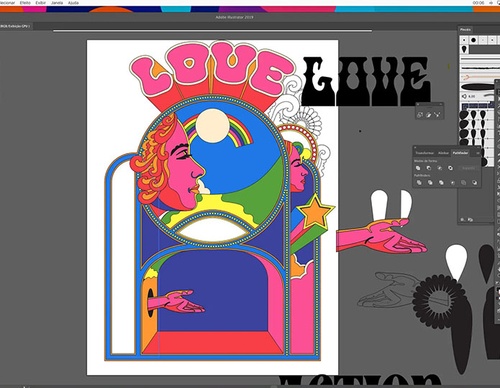Select the arrow art brush

pos(477,77)
